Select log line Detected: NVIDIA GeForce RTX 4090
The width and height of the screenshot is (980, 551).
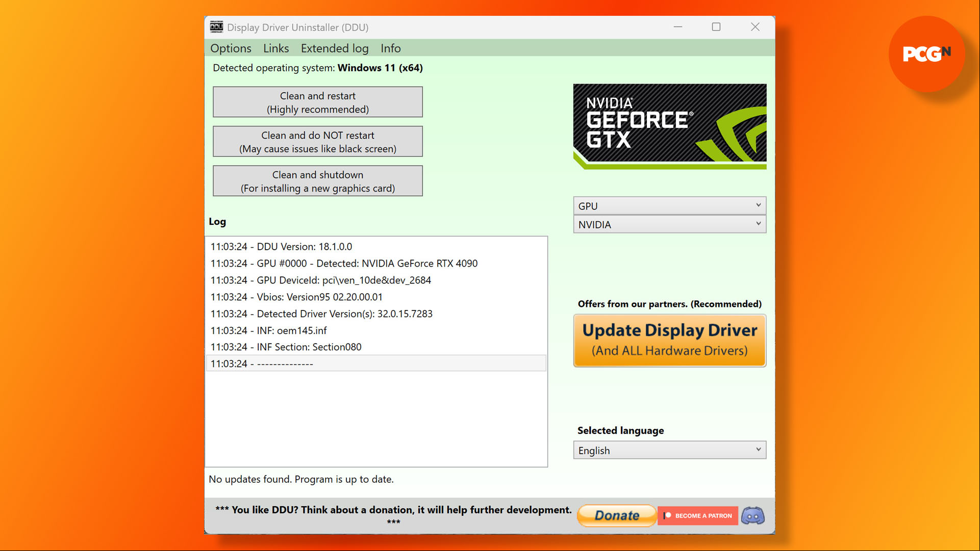click(x=376, y=263)
